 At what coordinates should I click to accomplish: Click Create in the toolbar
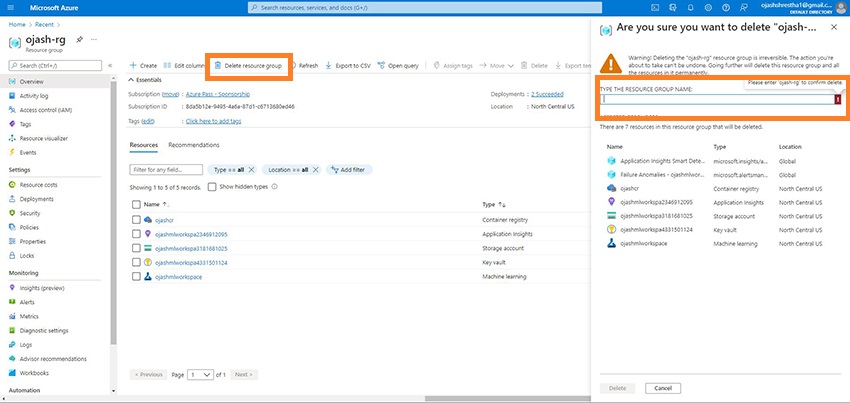click(x=143, y=66)
